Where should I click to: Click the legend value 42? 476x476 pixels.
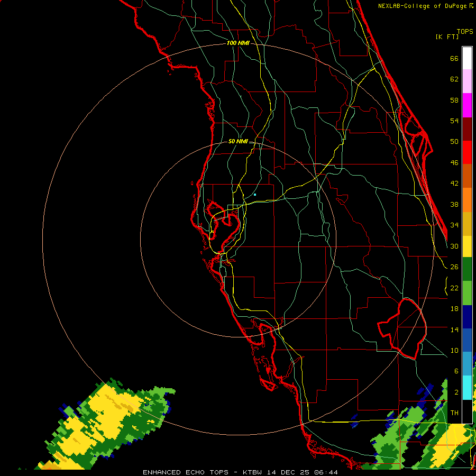454,184
